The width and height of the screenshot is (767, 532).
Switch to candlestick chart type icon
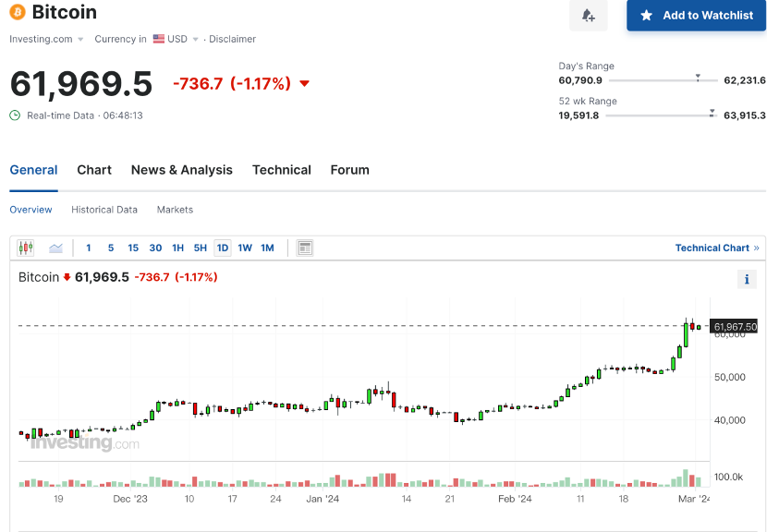coord(26,248)
